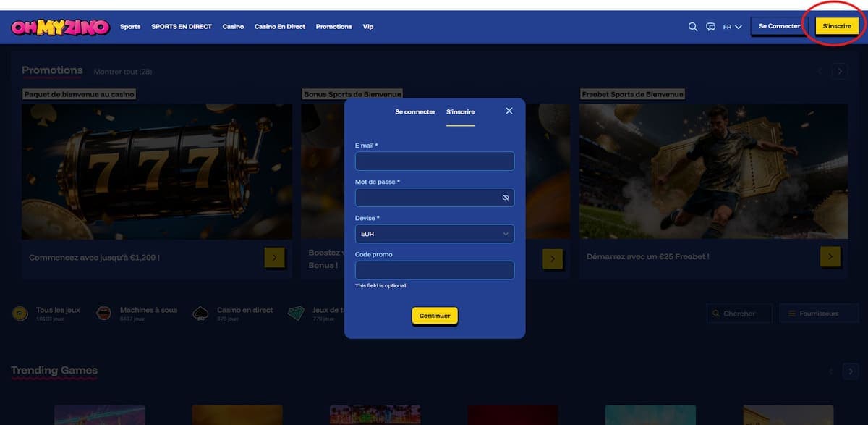The height and width of the screenshot is (425, 868).
Task: Close the registration dialog with X
Action: [x=509, y=111]
